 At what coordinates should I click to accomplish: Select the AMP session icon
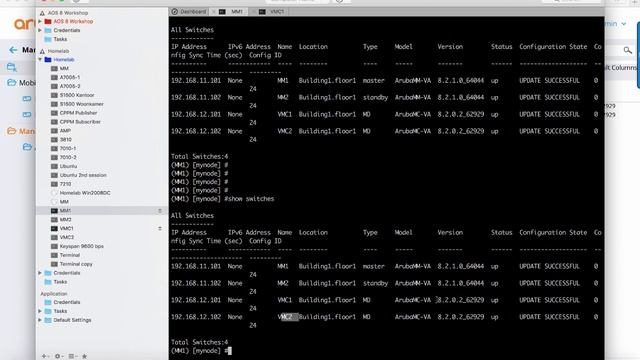54,131
